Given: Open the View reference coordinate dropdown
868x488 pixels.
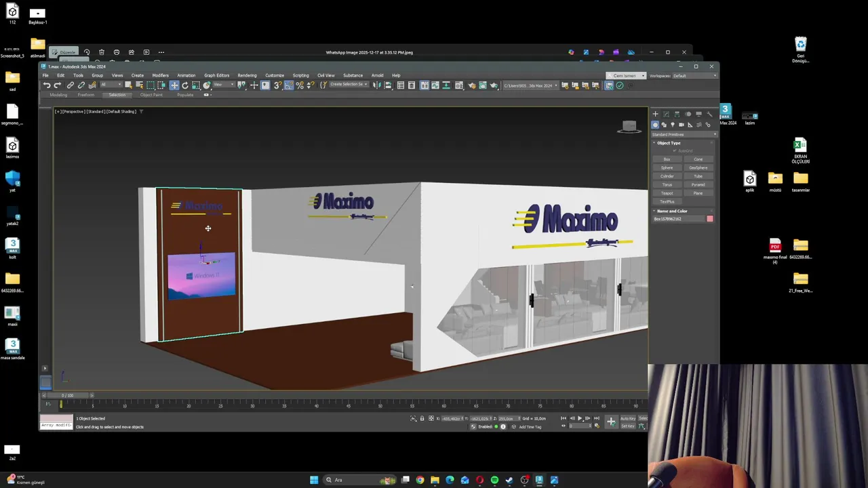Looking at the screenshot, I should click(224, 85).
